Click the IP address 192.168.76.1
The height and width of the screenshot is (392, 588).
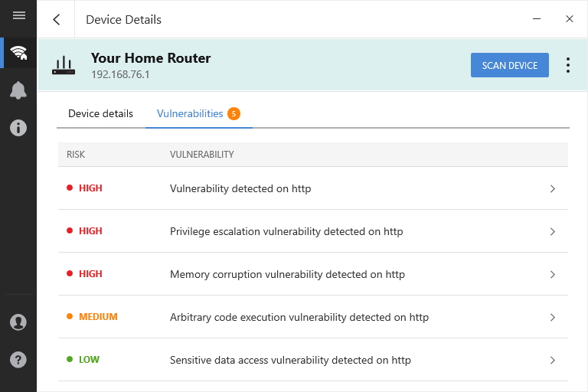[120, 74]
